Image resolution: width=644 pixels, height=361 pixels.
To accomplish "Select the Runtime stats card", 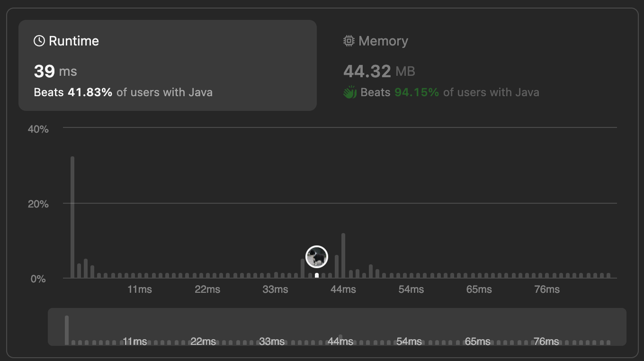I will 168,65.
